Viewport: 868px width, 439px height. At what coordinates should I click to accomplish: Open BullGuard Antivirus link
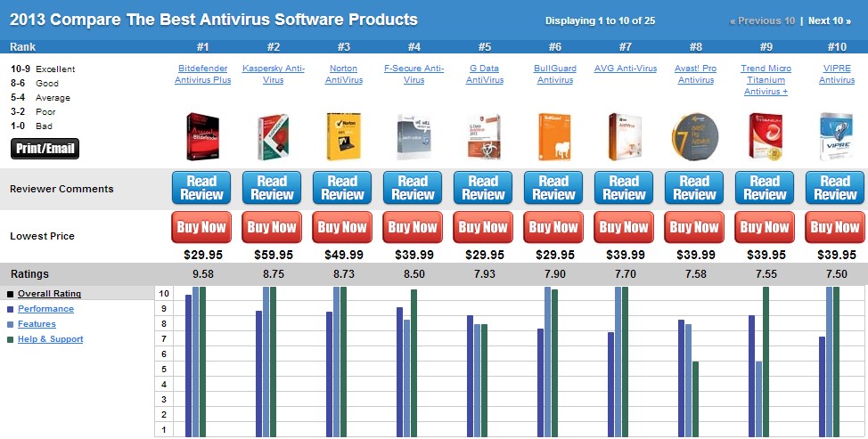click(x=554, y=74)
